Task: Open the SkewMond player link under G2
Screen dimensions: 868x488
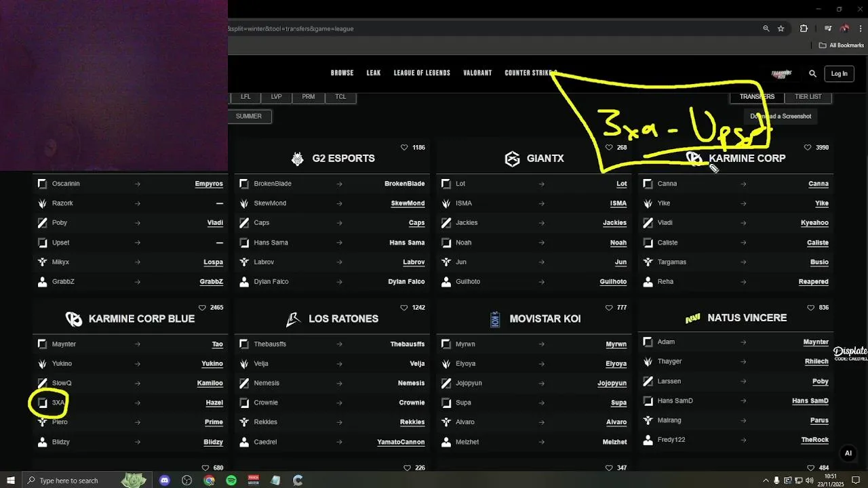Action: [408, 203]
